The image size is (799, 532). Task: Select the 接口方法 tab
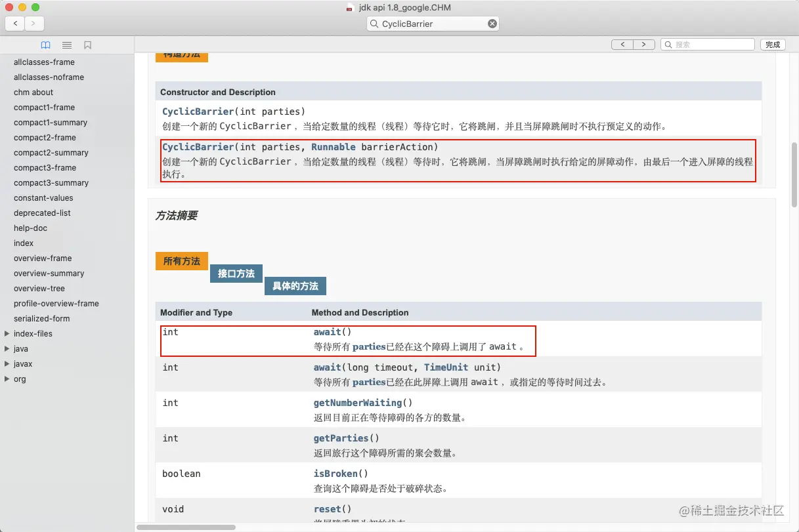coord(236,274)
